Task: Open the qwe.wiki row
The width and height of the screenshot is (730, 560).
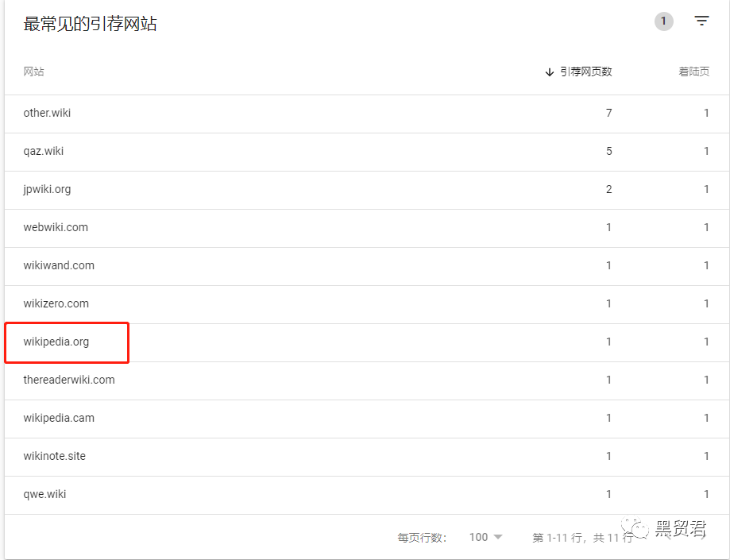Action: (44, 494)
